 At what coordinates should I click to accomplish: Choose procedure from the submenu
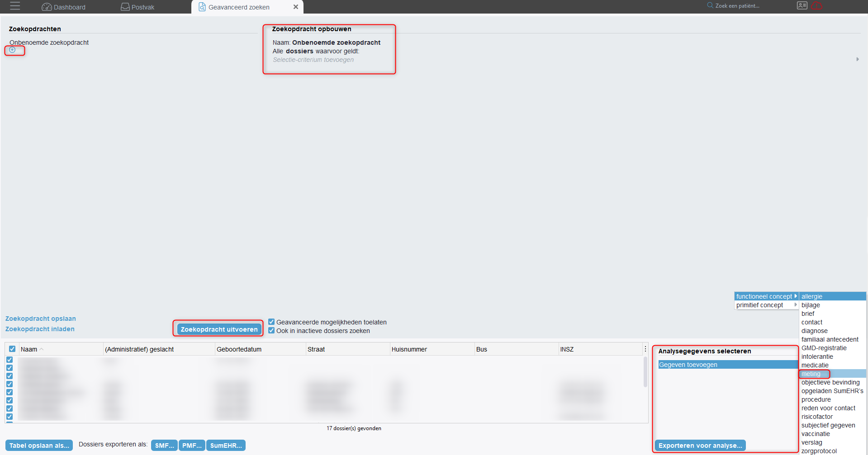pos(833,399)
